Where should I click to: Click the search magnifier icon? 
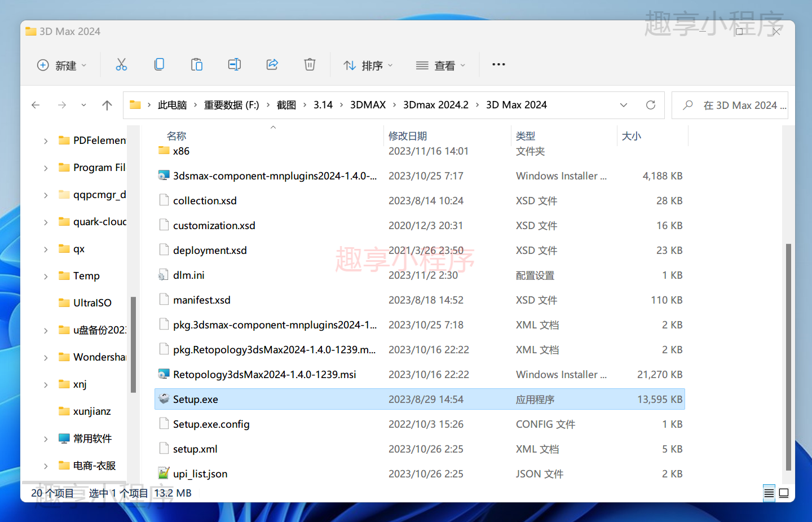coord(688,105)
